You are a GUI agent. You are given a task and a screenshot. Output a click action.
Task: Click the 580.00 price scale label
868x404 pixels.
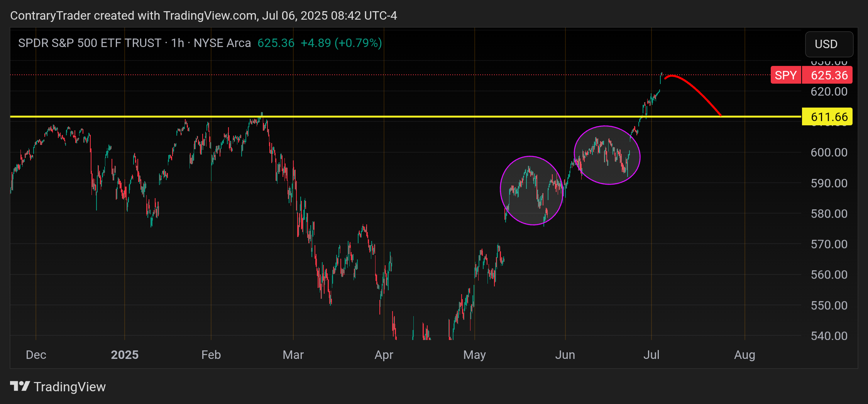[829, 214]
